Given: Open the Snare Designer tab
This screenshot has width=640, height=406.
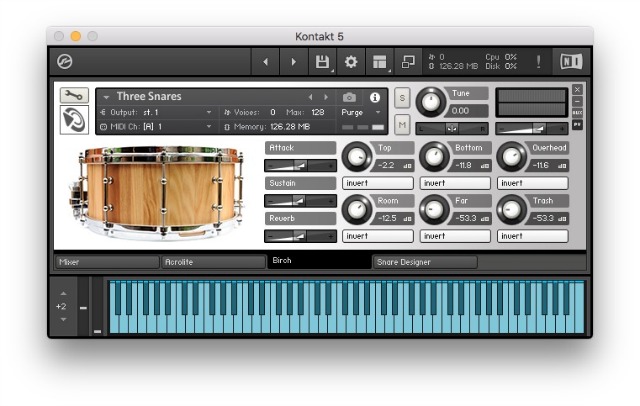Looking at the screenshot, I should (x=425, y=262).
